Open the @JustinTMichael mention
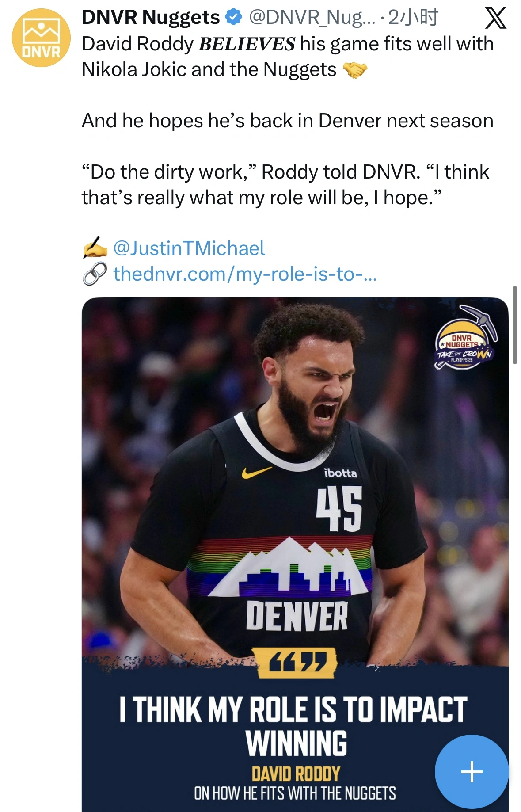This screenshot has height=812, width=521. pyautogui.click(x=189, y=248)
